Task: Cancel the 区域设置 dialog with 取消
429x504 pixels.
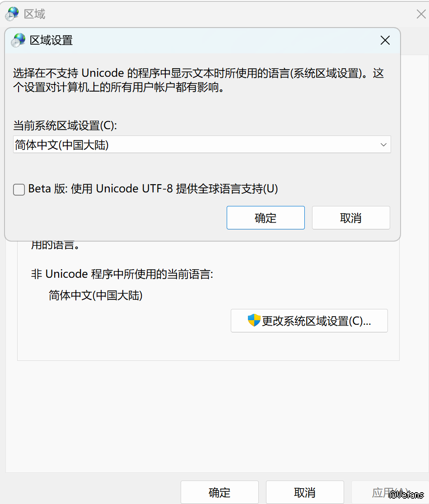Action: [351, 218]
